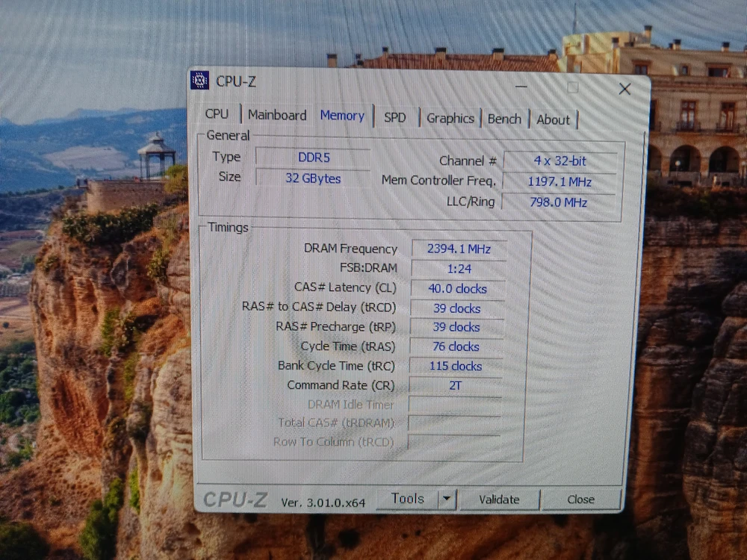Click the 798.0 MHz LLC/Ring value
Viewport: 747px width, 560px height.
[558, 202]
